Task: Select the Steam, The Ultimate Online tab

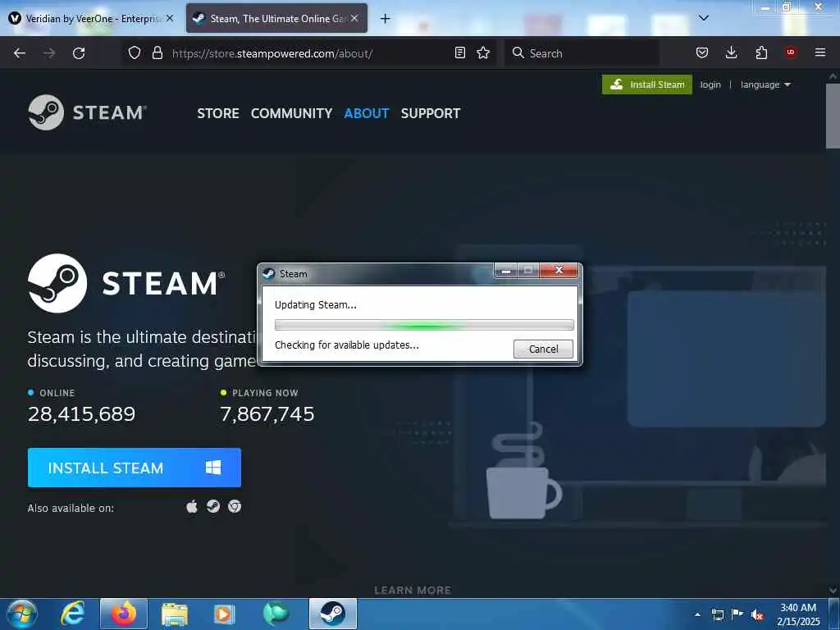Action: click(277, 18)
